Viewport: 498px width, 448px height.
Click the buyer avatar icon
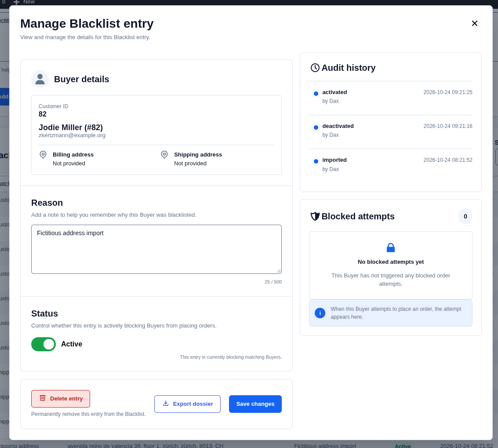[x=40, y=79]
